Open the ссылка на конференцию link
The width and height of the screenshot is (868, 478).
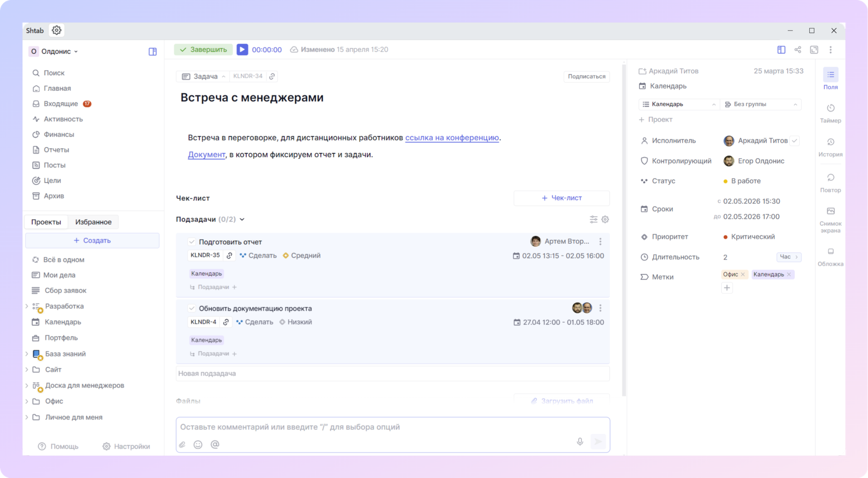click(x=452, y=138)
